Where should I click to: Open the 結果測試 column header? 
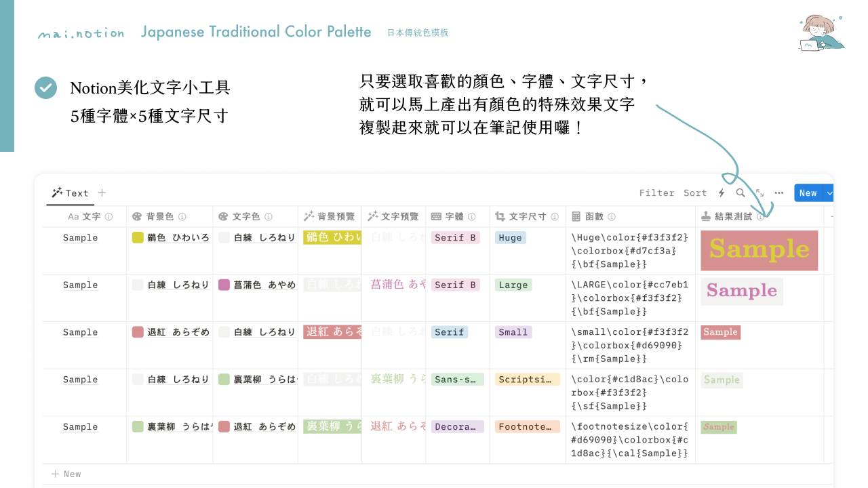759,217
